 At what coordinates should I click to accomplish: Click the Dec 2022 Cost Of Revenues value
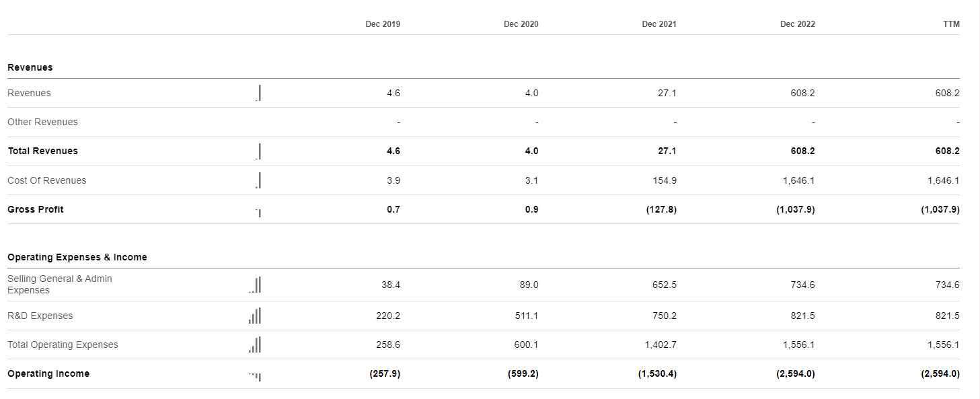(798, 180)
